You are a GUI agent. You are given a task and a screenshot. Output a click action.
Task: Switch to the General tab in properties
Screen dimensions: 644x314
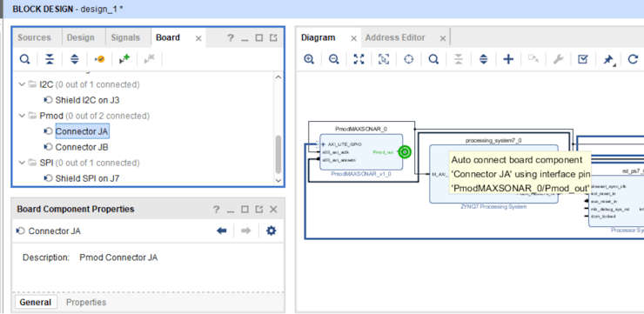click(x=36, y=303)
